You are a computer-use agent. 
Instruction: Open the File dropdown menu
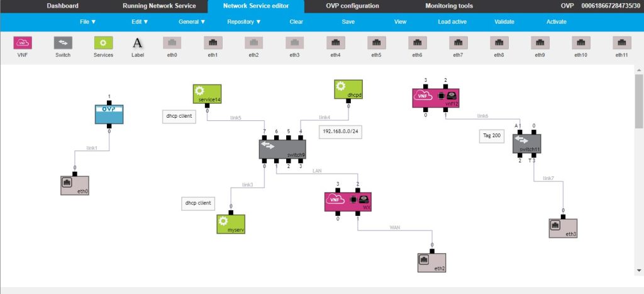click(x=88, y=22)
